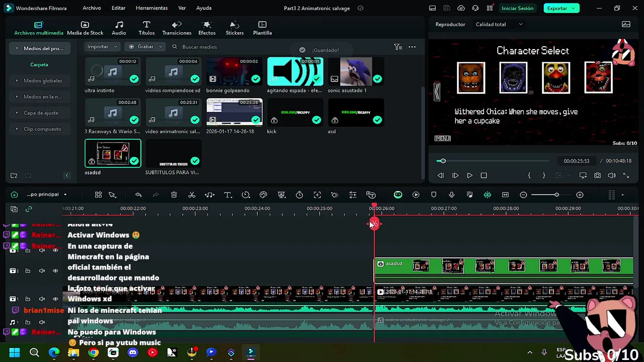This screenshot has height=362, width=644.
Task: Open the Editar menu
Action: pos(118,8)
